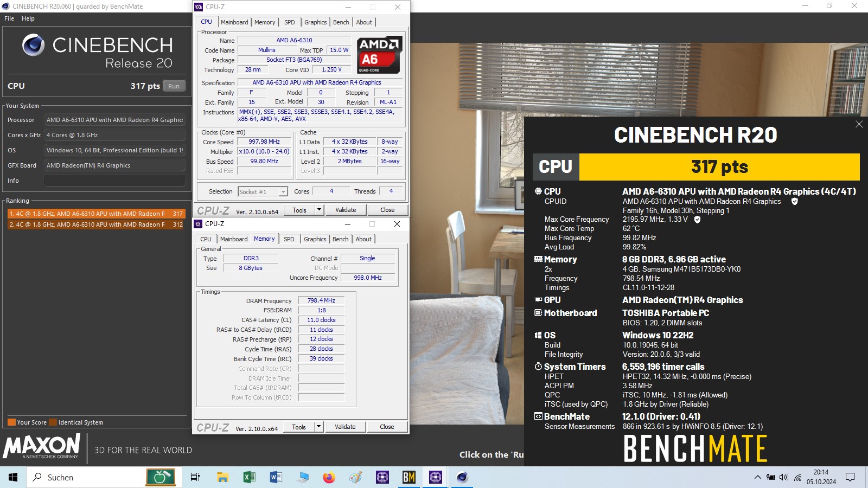Open Graphics tab in lower CPU-Z

315,239
